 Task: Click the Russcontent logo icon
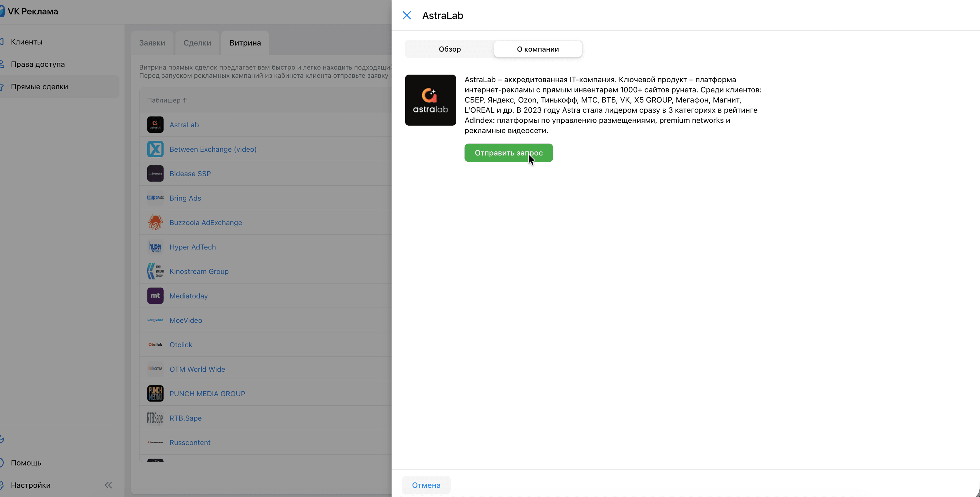pos(155,443)
